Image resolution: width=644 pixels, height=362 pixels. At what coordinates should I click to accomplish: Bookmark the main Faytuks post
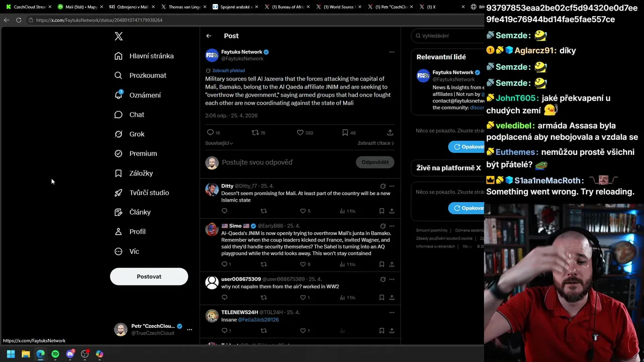tap(345, 132)
